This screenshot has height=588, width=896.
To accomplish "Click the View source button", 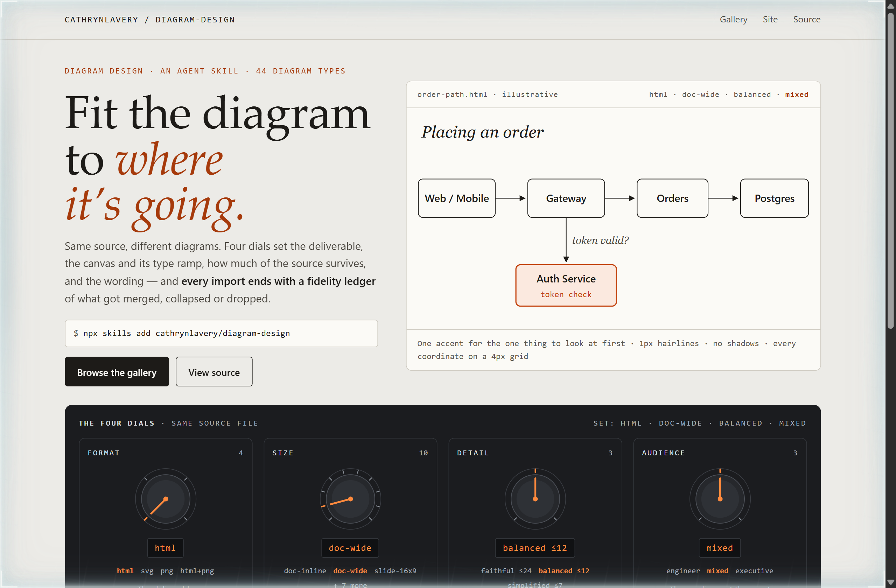I will click(214, 372).
